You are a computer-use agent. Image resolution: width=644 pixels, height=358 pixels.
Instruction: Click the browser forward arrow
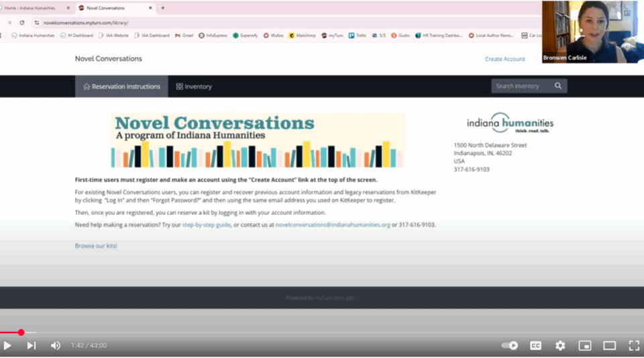pos(9,23)
